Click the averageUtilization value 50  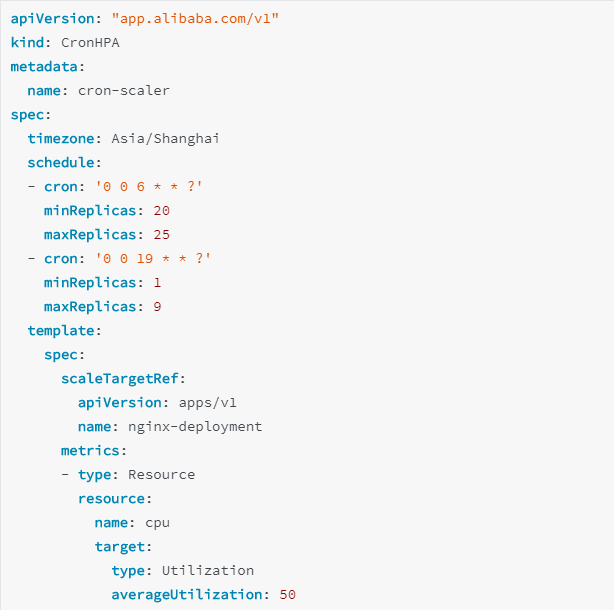tap(288, 594)
